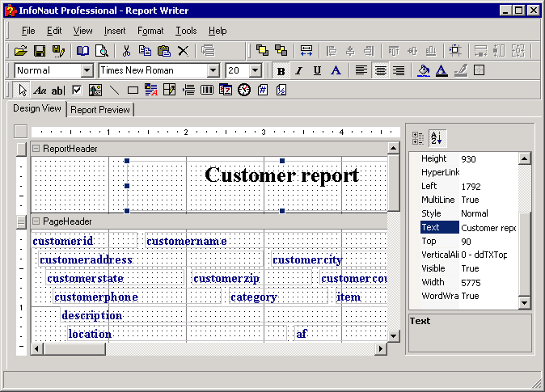Image resolution: width=545 pixels, height=392 pixels.
Task: Switch to the Report Preview tab
Action: click(x=100, y=110)
